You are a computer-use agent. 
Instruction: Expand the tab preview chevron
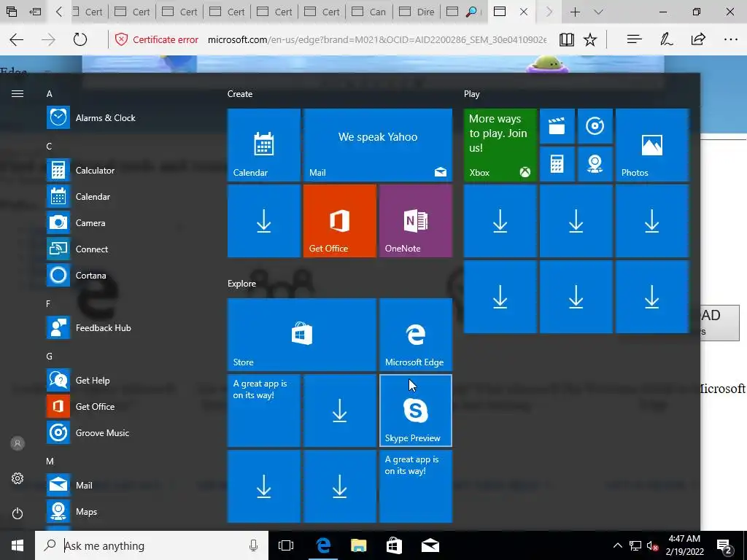(599, 12)
